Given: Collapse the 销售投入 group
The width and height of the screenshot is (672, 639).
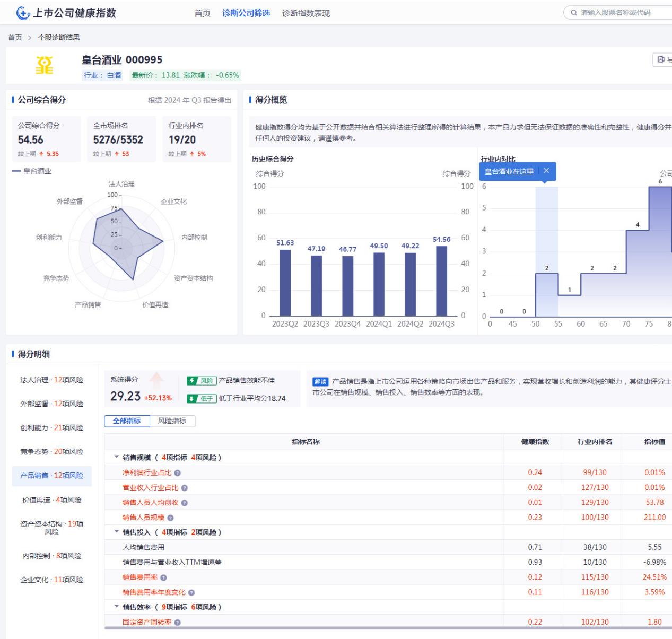Looking at the screenshot, I should [117, 532].
